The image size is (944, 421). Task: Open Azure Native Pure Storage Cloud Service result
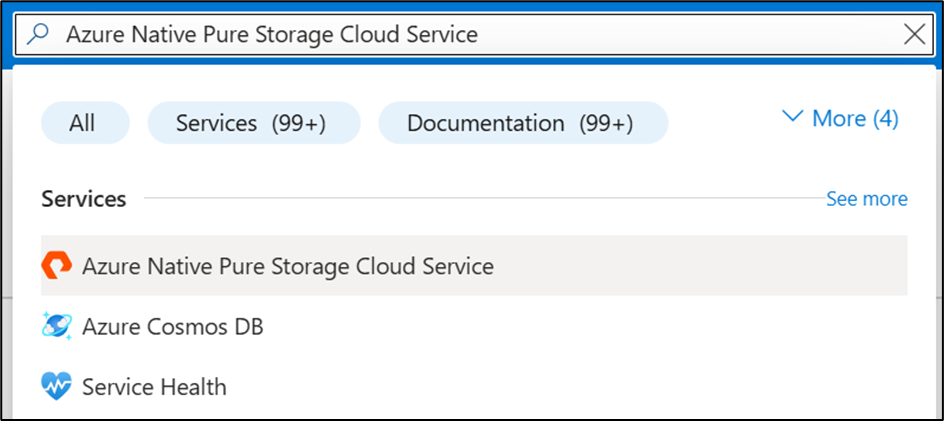(x=288, y=267)
